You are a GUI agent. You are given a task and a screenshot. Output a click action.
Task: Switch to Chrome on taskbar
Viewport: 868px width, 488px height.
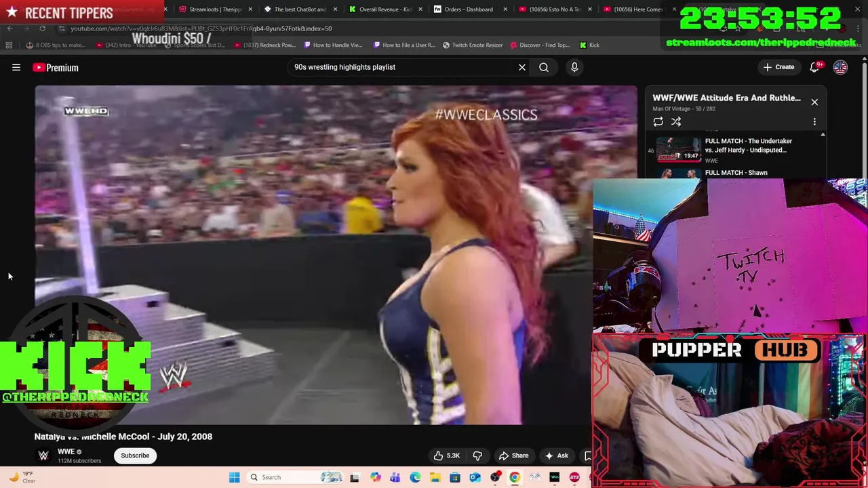point(515,477)
